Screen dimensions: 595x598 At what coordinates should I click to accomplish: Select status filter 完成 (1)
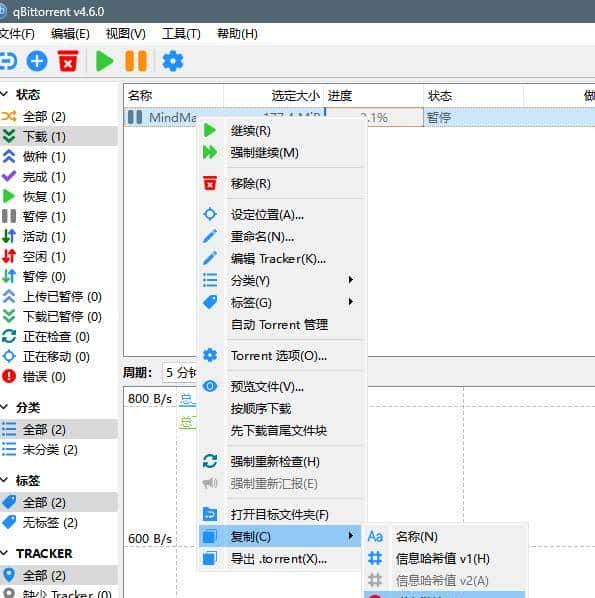(x=59, y=177)
